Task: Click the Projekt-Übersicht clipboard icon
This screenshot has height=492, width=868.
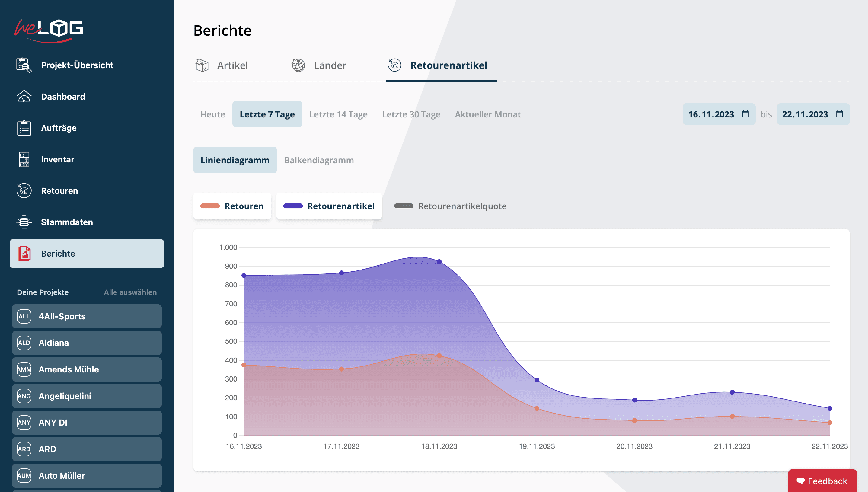Action: [24, 65]
